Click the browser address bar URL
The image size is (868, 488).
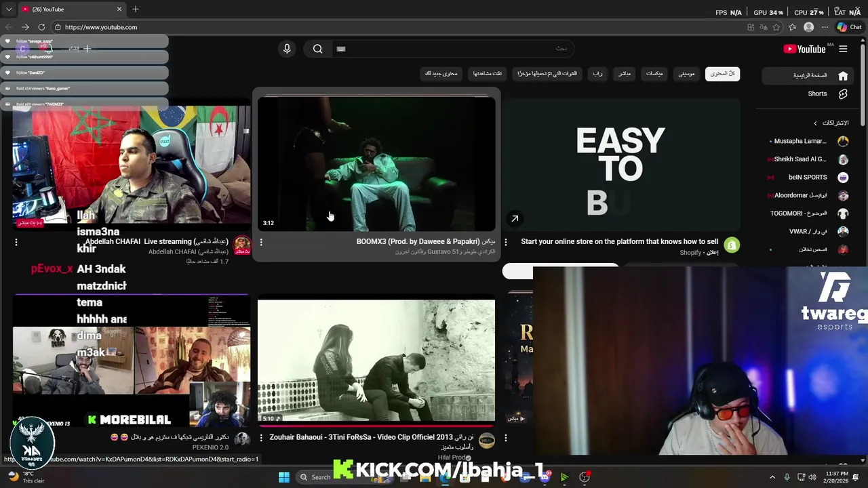(x=101, y=27)
